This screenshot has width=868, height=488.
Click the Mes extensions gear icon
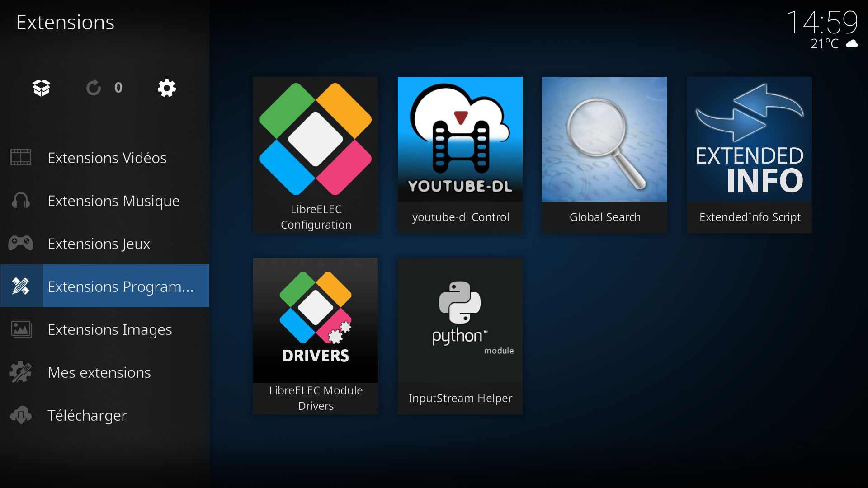[x=21, y=372]
